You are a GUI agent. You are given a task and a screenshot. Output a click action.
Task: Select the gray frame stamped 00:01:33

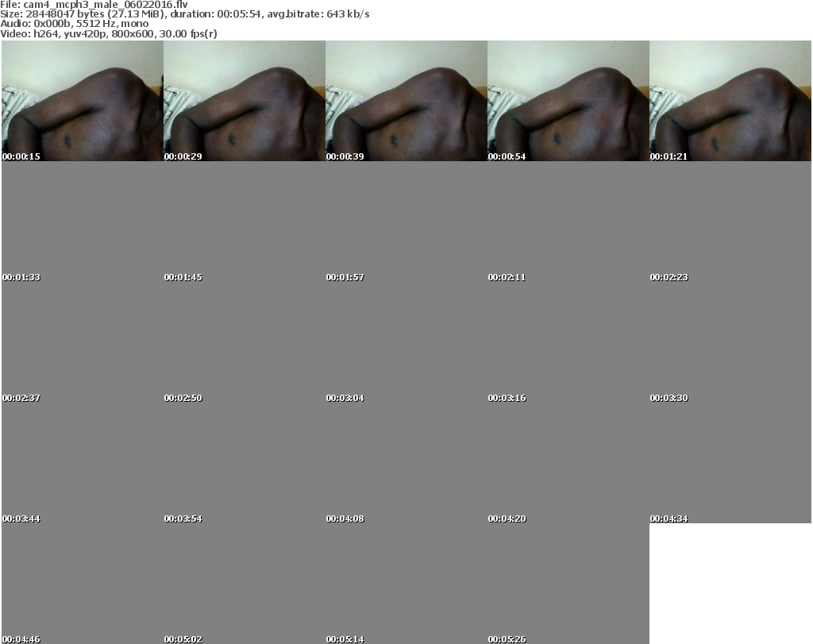(x=83, y=222)
